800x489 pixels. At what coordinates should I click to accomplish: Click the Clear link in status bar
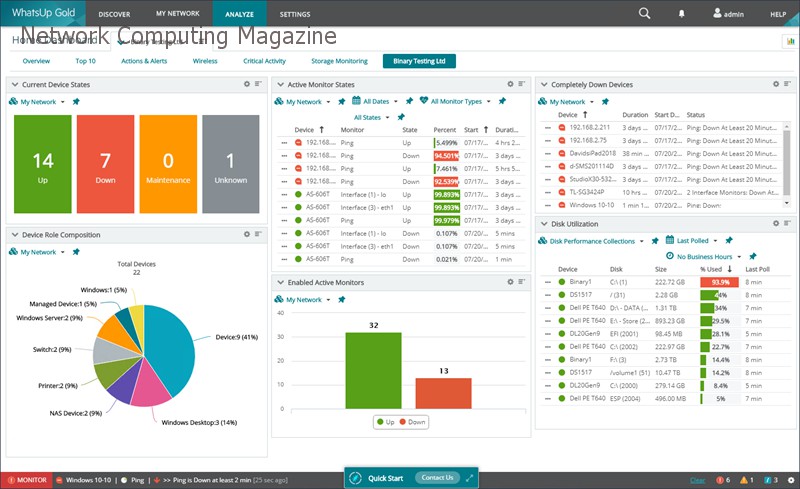(697, 480)
